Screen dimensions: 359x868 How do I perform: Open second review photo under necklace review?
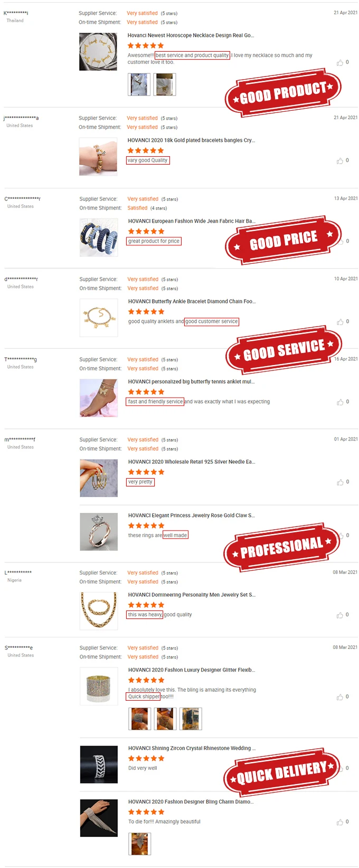tap(165, 84)
